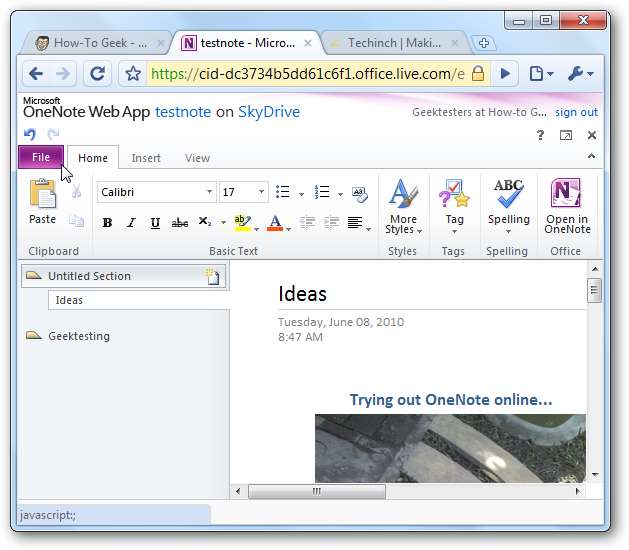Click the sign out link
The height and width of the screenshot is (550, 629).
pyautogui.click(x=576, y=113)
